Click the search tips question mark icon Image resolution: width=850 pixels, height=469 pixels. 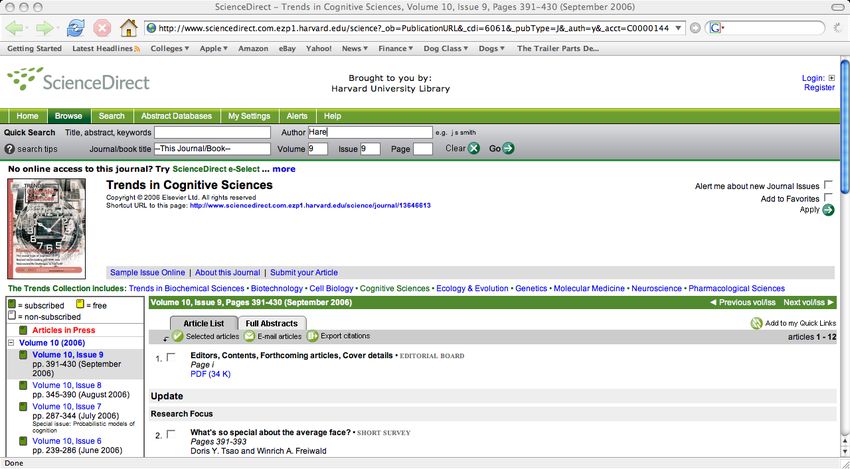coord(9,149)
